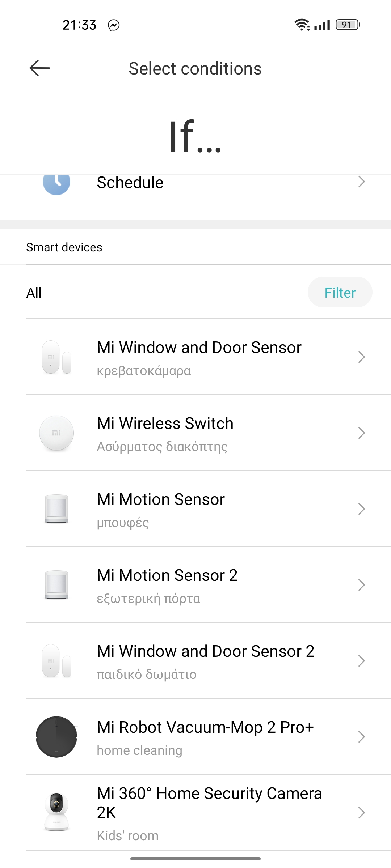Tap the Robot Vacuum-Mop device icon
Viewport: 391px width, 868px height.
[56, 737]
